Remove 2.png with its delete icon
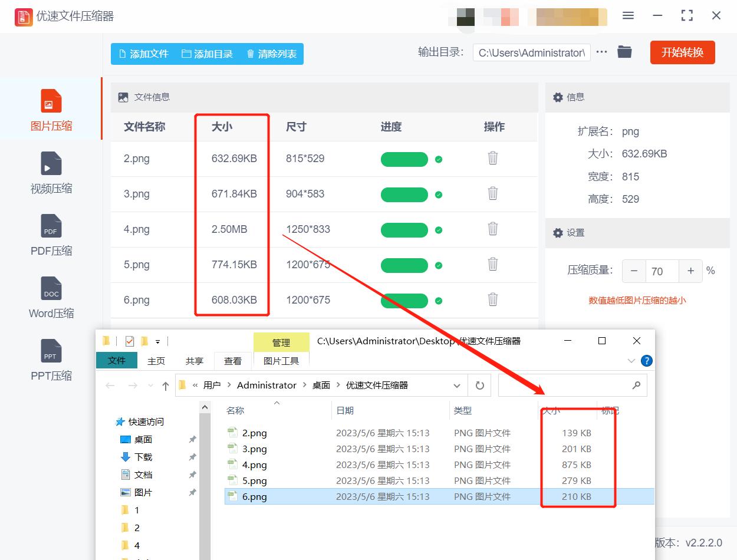 click(493, 159)
